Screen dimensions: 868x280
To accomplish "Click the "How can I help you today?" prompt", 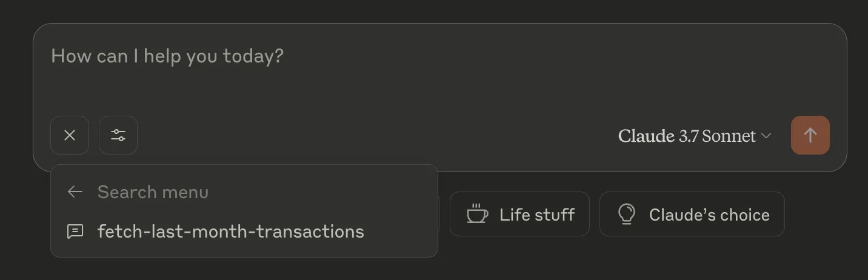I will (167, 56).
